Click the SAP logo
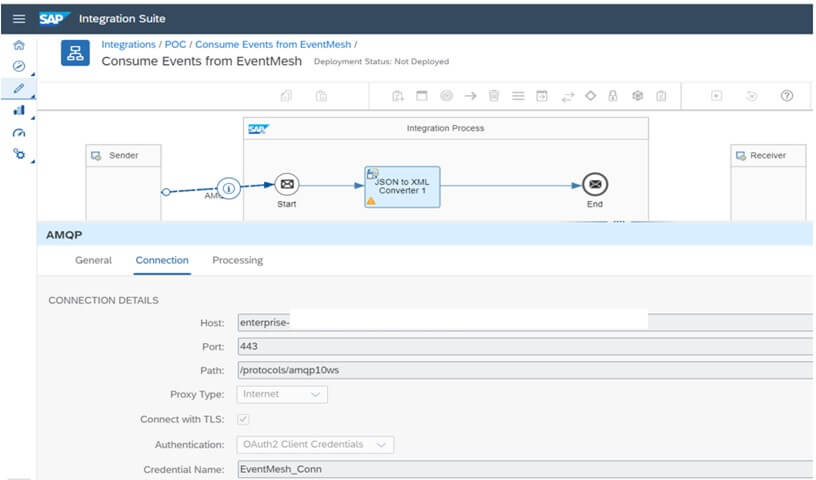The width and height of the screenshot is (816, 480). (54, 19)
